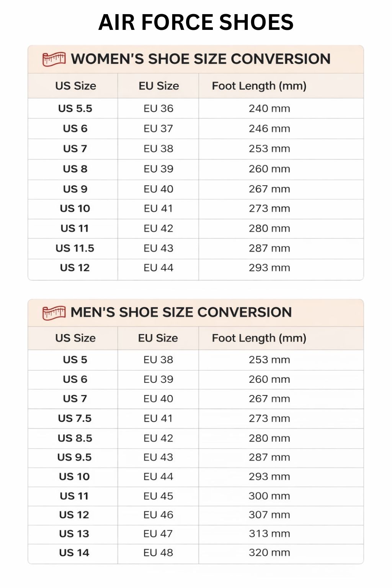Click the measuring tape icon beside Men's heading

(x=54, y=312)
